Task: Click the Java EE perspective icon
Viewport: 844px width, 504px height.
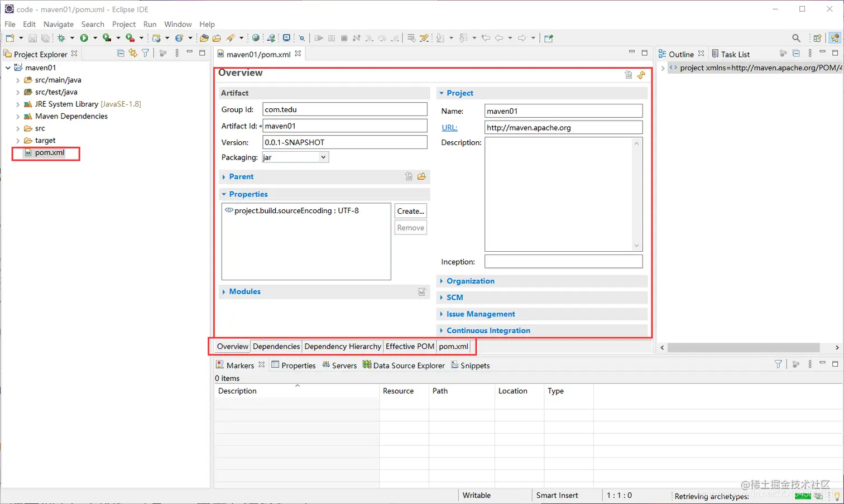Action: tap(835, 38)
